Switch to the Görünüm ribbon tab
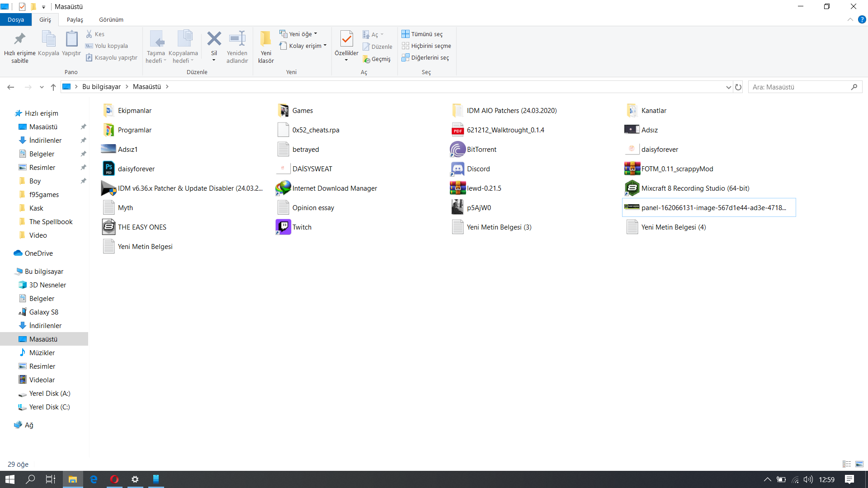 tap(111, 19)
